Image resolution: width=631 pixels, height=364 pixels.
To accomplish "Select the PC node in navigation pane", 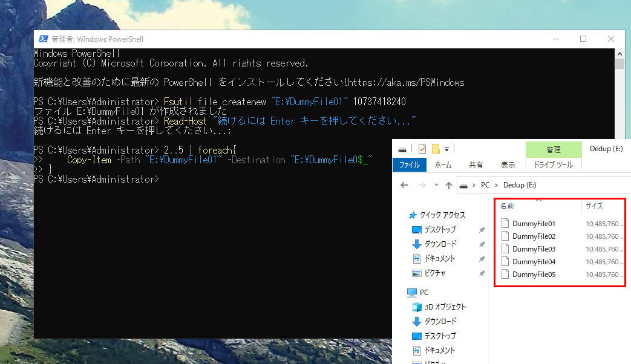I will tap(424, 293).
